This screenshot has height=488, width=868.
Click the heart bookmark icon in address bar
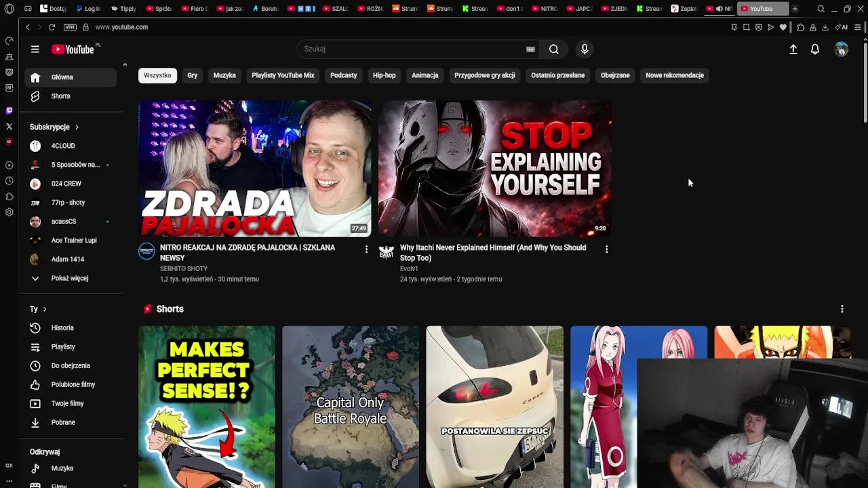(783, 27)
